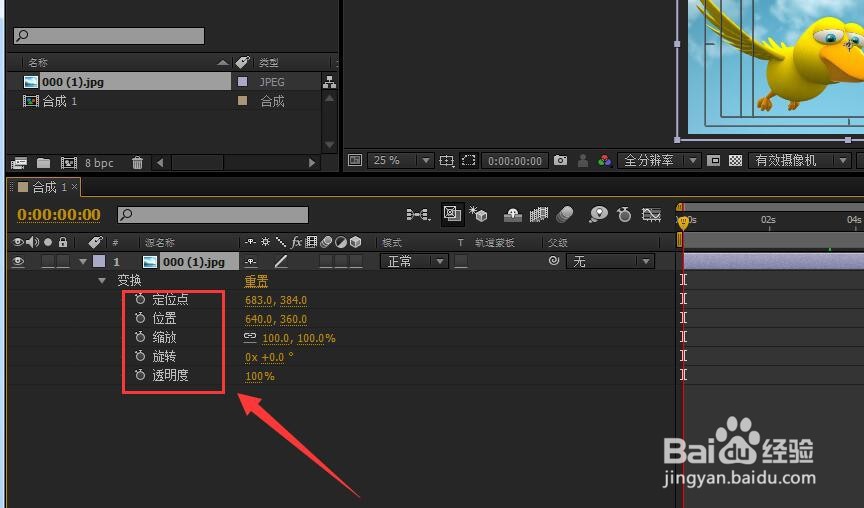The height and width of the screenshot is (508, 864).
Task: Open the grid and guide options icon
Action: point(446,160)
